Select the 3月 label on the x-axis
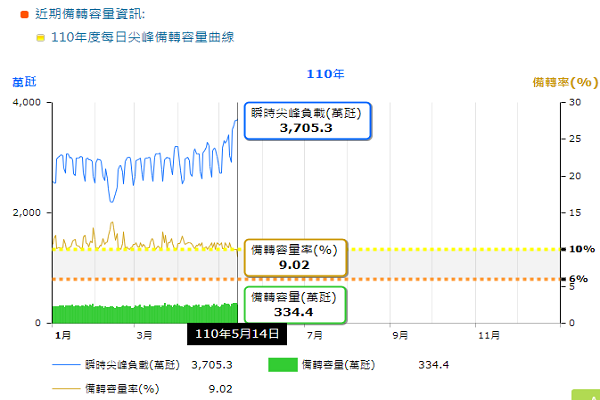The image size is (600, 400). [x=145, y=334]
